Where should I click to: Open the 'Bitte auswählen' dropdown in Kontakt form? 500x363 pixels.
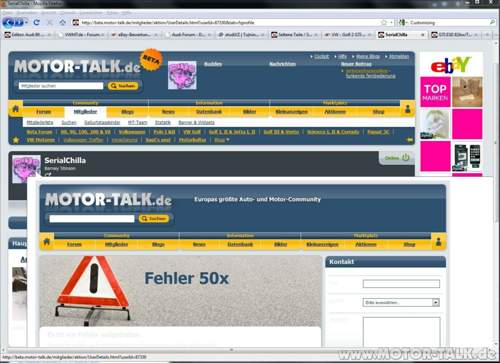[401, 302]
